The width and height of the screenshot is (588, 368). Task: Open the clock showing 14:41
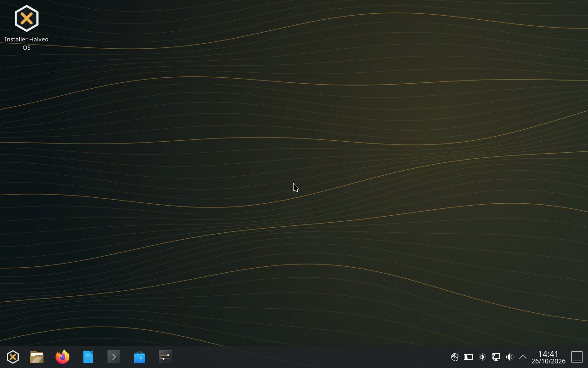[x=548, y=357]
